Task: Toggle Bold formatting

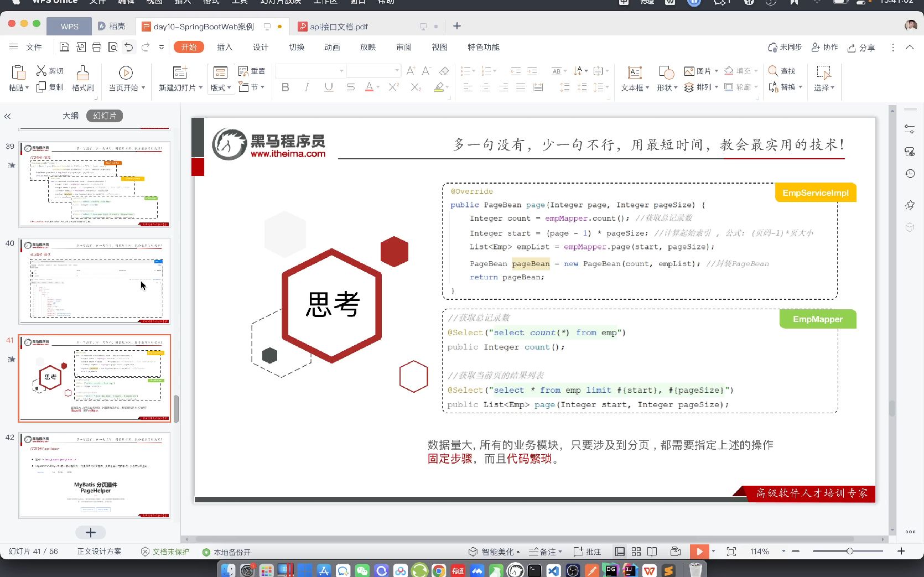Action: point(285,87)
